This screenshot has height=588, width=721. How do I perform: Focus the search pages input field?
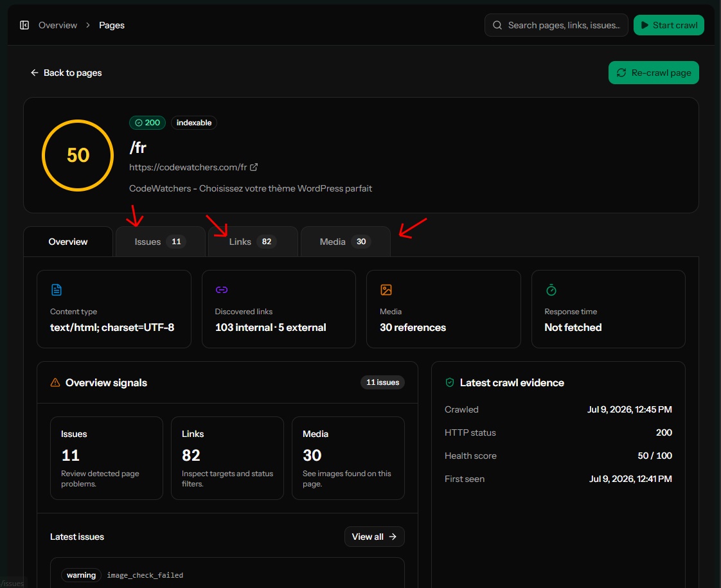tap(556, 25)
